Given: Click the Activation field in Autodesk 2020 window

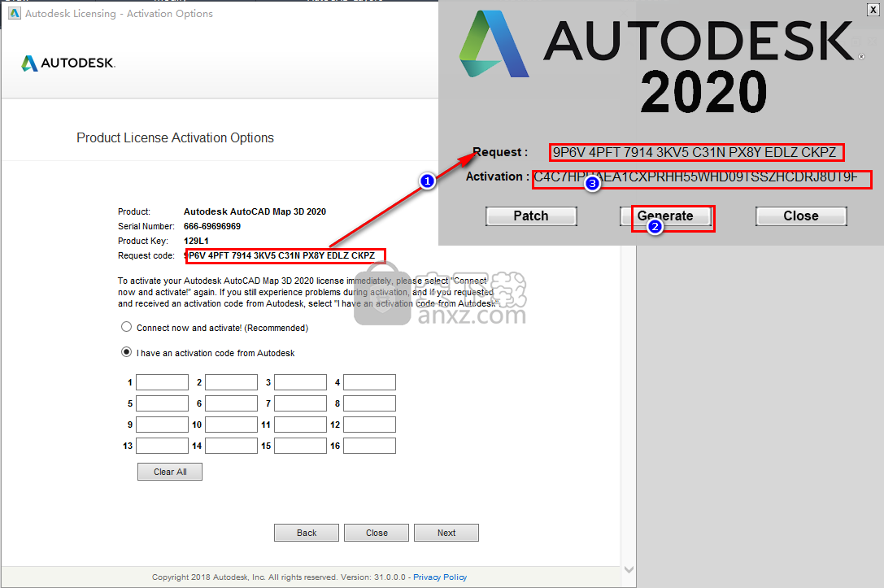Looking at the screenshot, I should (x=702, y=178).
